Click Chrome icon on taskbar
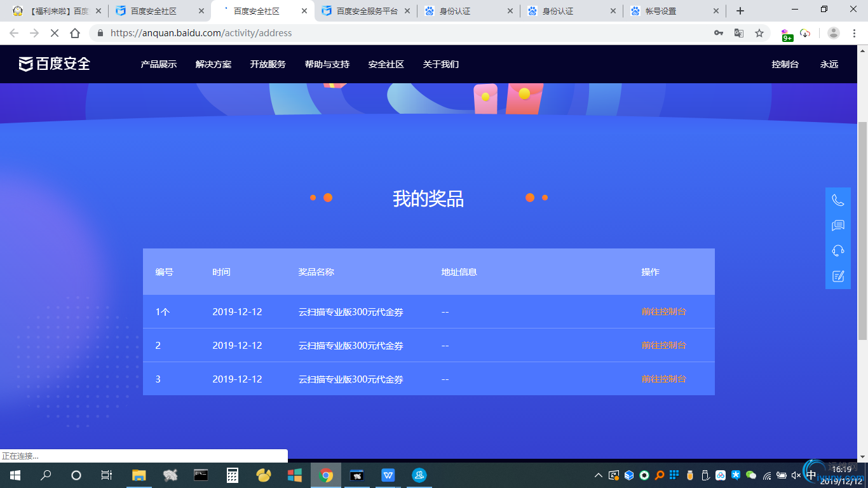Screen dimensions: 868x488 click(x=326, y=475)
